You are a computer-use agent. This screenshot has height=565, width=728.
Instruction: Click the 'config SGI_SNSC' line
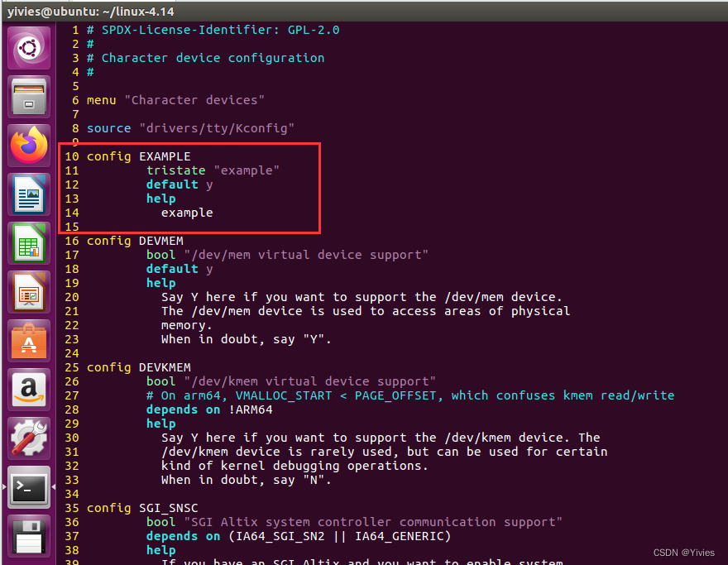142,509
